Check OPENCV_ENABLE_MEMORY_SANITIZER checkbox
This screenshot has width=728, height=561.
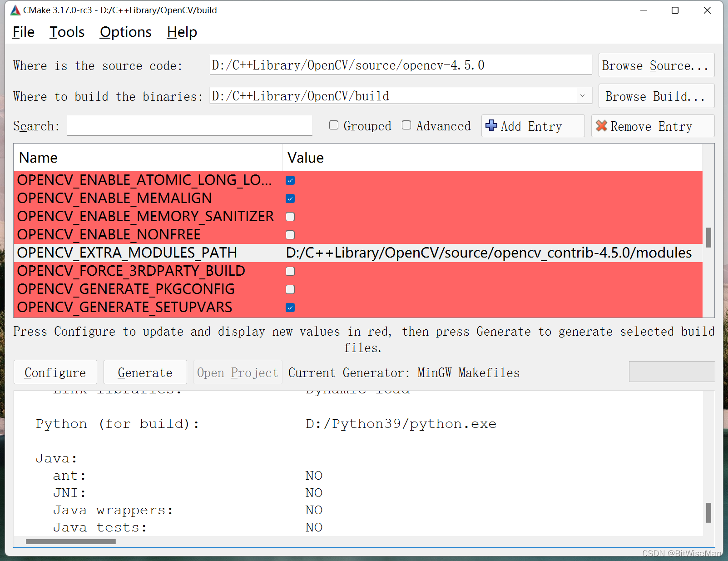290,217
